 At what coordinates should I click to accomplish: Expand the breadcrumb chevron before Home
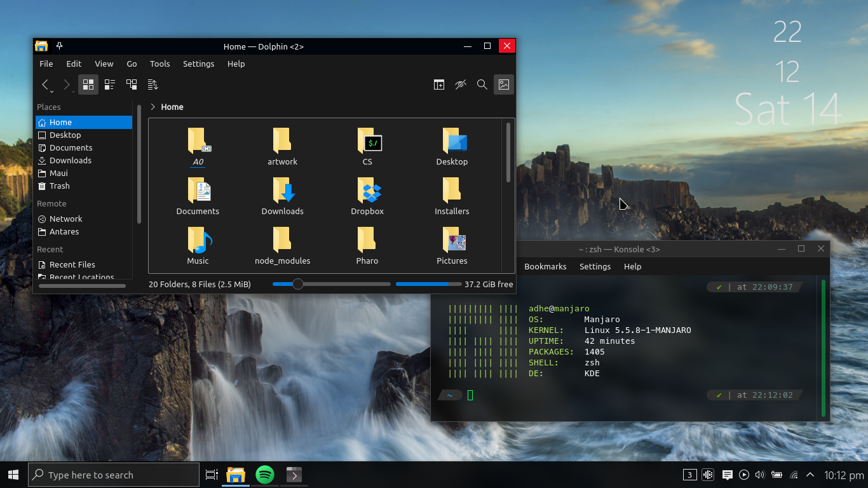[x=153, y=107]
